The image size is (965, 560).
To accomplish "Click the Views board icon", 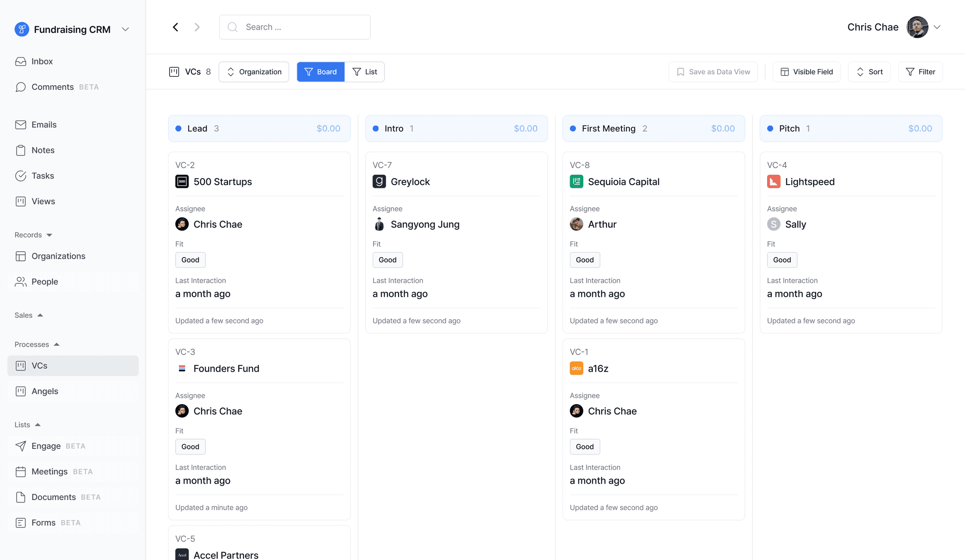I will coord(21,201).
